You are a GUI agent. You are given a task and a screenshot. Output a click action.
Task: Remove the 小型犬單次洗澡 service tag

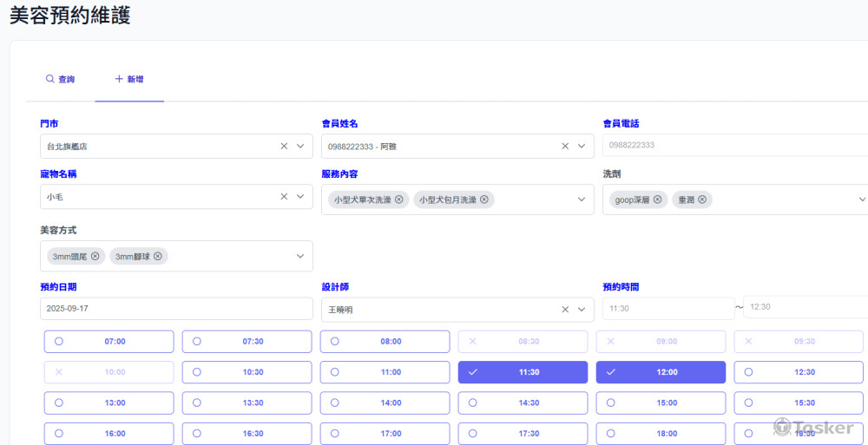click(x=399, y=200)
